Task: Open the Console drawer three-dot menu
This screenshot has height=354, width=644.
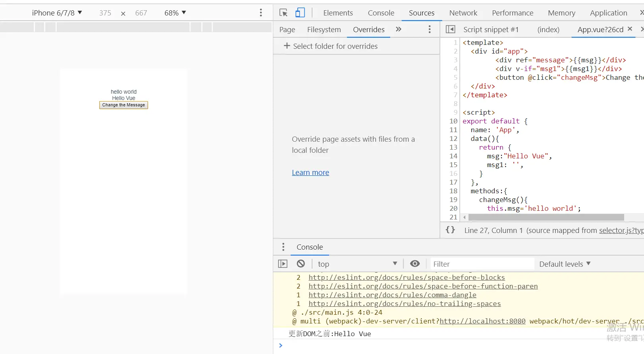Action: (283, 247)
